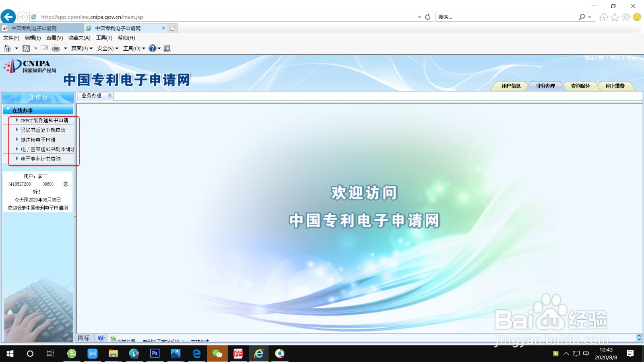
Task: Open CEPCT纸件通知书申请
Action: [x=44, y=120]
